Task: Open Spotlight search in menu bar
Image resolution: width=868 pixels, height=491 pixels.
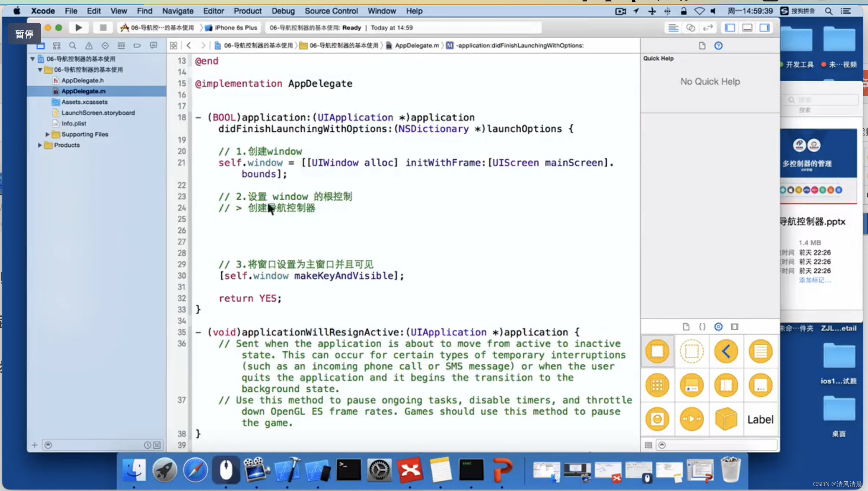Action: click(x=829, y=11)
